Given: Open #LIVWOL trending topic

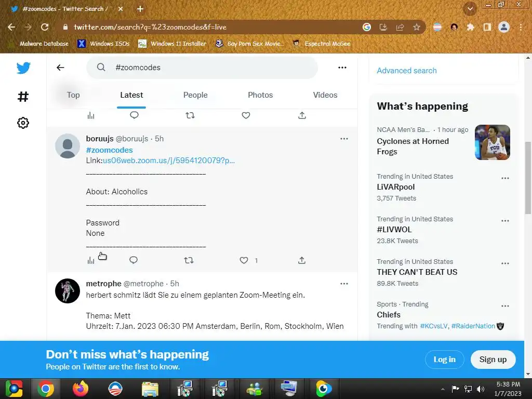Looking at the screenshot, I should tap(394, 230).
